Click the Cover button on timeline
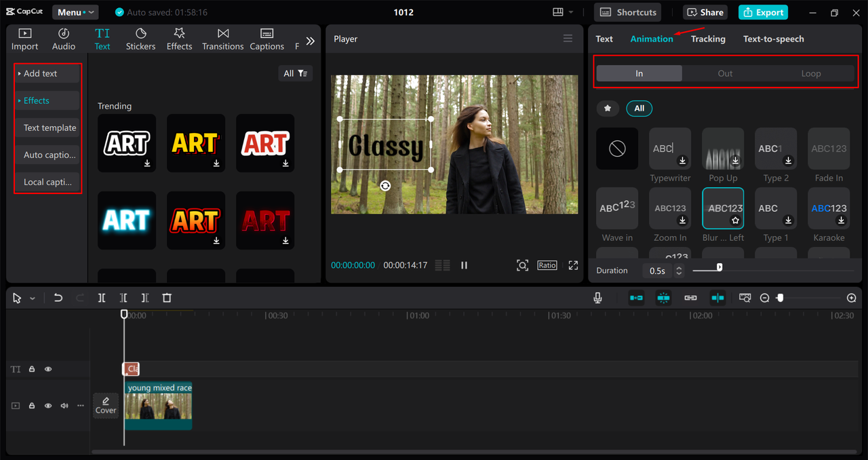The image size is (868, 460). pyautogui.click(x=106, y=406)
